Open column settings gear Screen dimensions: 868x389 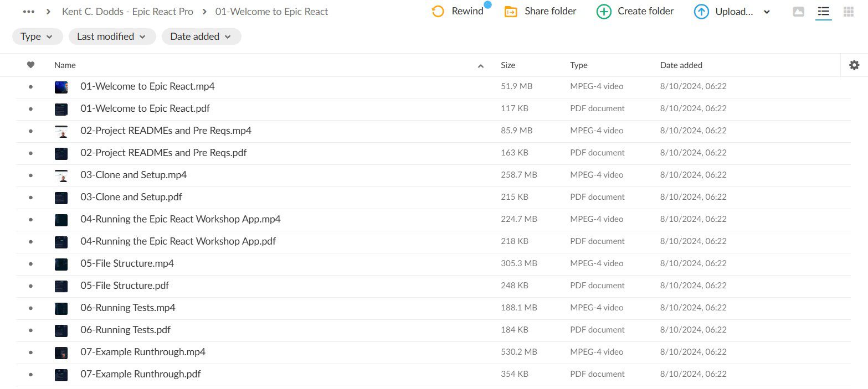click(854, 65)
